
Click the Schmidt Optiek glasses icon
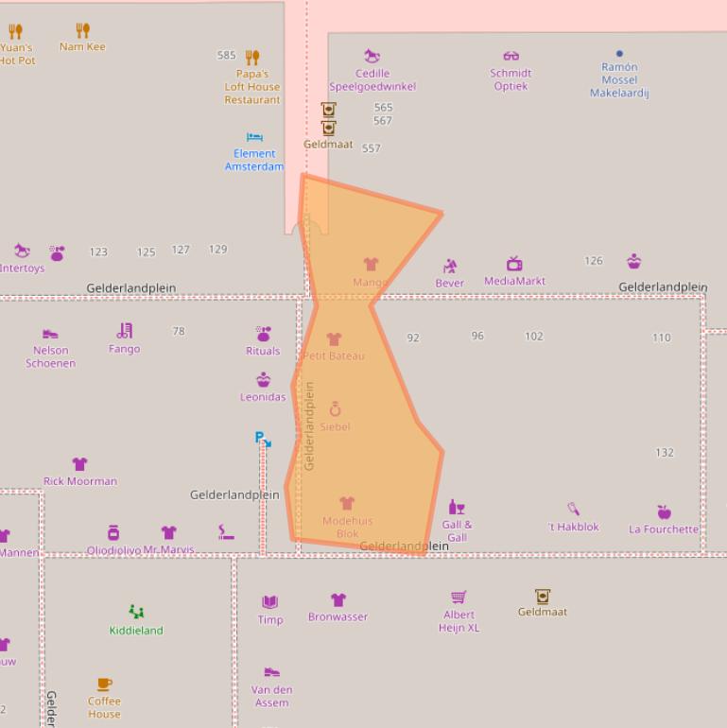click(x=511, y=57)
